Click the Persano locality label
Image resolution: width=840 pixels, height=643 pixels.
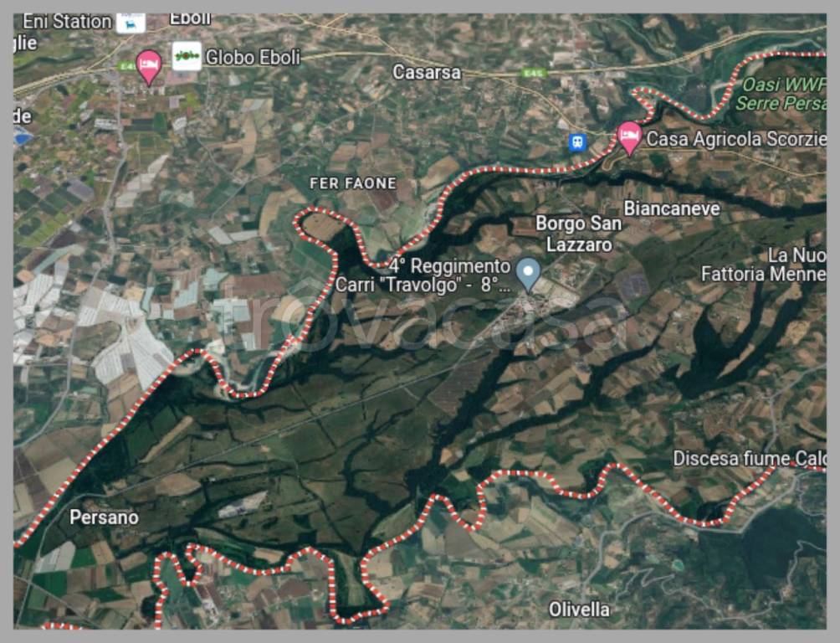(x=104, y=517)
